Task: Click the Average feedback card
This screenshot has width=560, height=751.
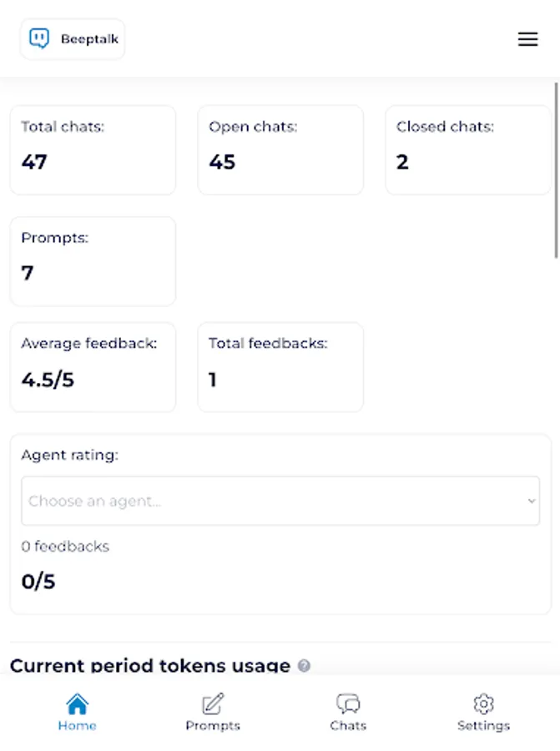Action: coord(93,367)
